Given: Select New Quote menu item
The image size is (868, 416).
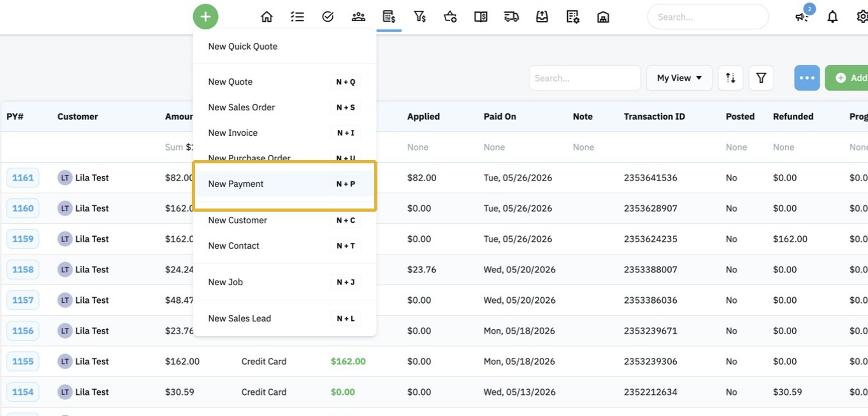Looking at the screenshot, I should 284,82.
